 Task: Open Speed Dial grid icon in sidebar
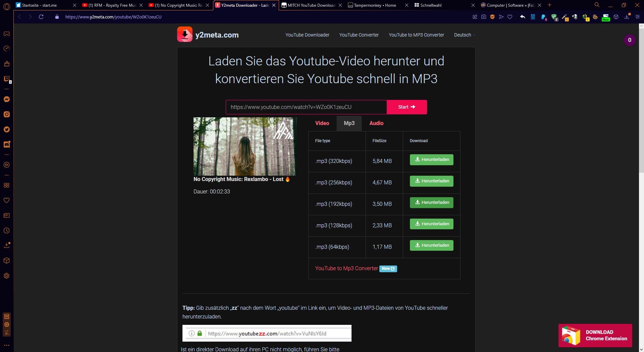tap(7, 185)
